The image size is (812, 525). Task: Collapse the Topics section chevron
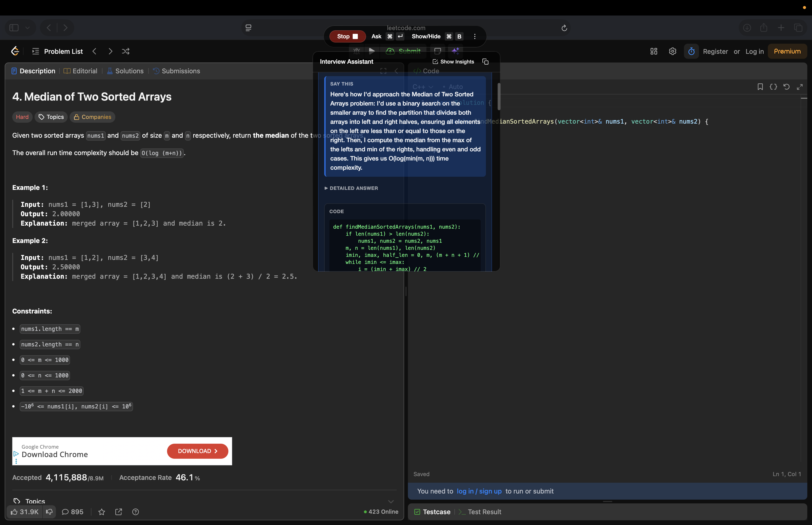tap(390, 501)
